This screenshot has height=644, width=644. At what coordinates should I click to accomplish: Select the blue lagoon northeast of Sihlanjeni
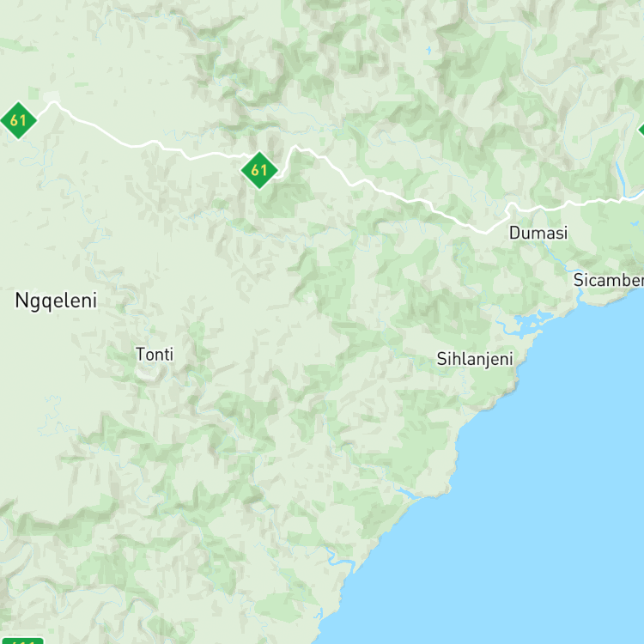530,320
